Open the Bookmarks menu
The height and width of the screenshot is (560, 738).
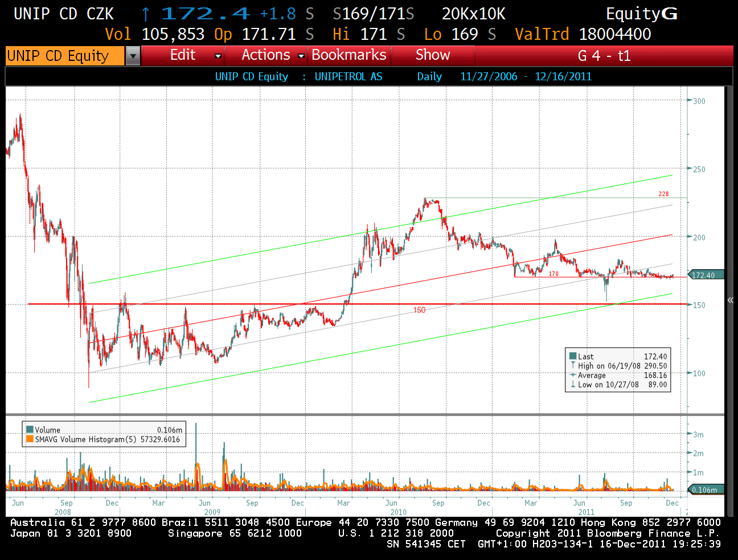click(349, 55)
